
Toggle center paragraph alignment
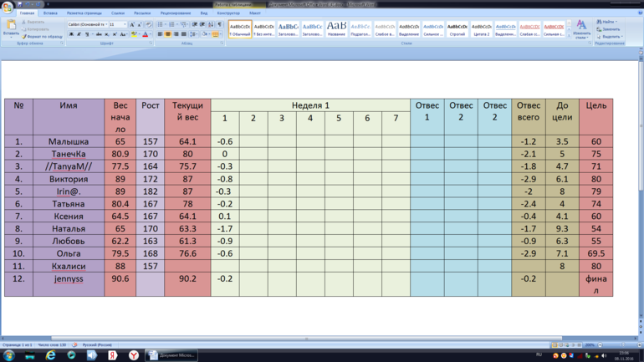pos(167,34)
